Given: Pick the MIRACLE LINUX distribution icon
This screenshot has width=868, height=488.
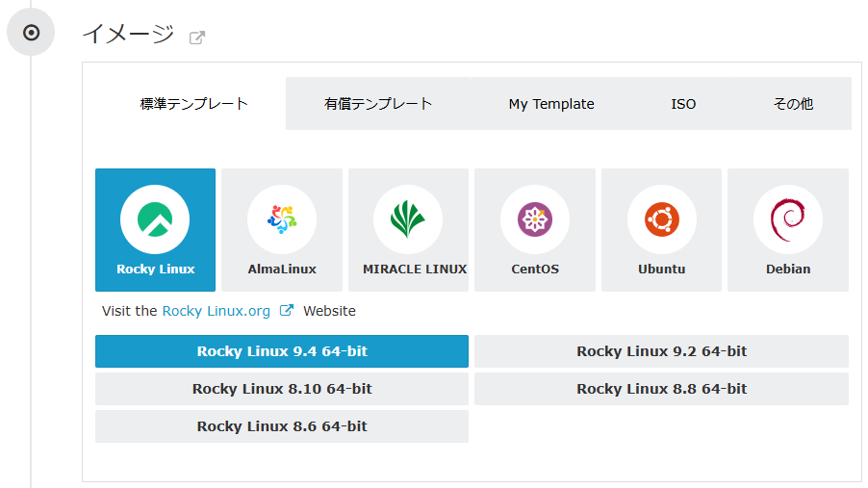Looking at the screenshot, I should point(408,229).
